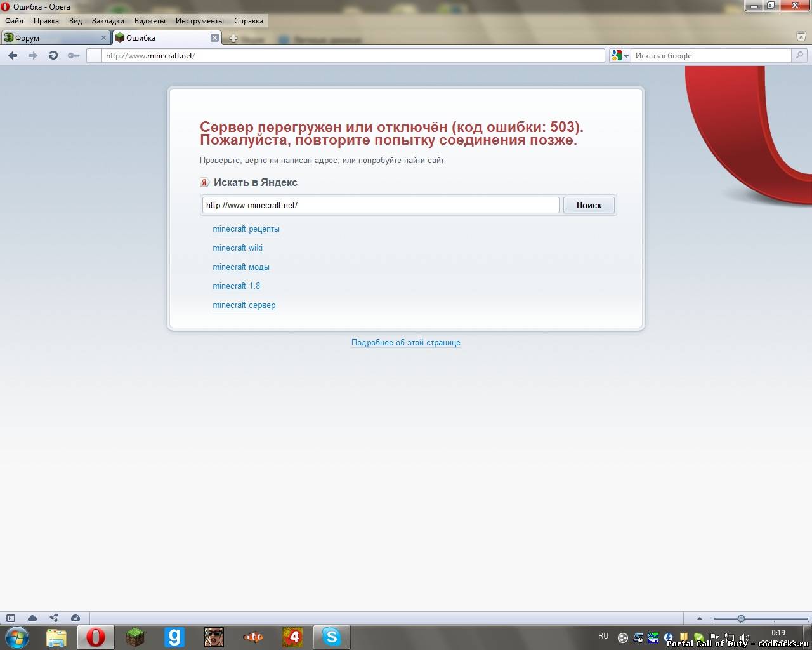Switch to Opera in the taskbar
812x650 pixels.
[x=96, y=637]
